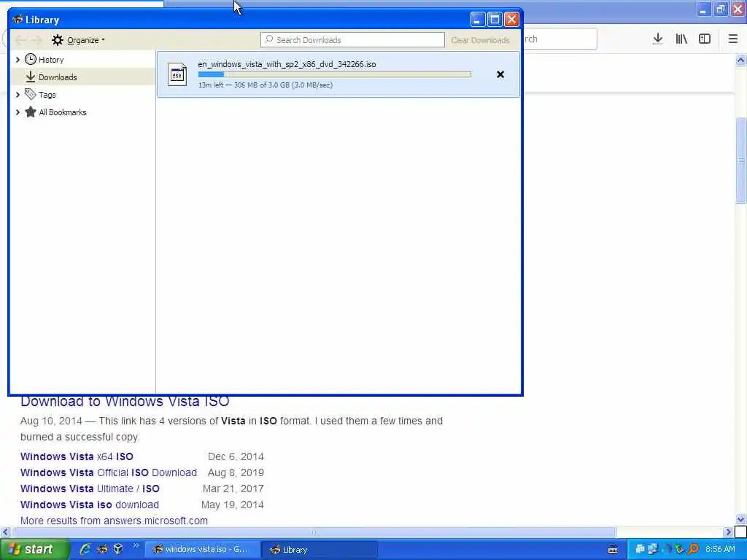The height and width of the screenshot is (560, 747).
Task: Open the browser hamburger menu
Action: click(x=733, y=39)
